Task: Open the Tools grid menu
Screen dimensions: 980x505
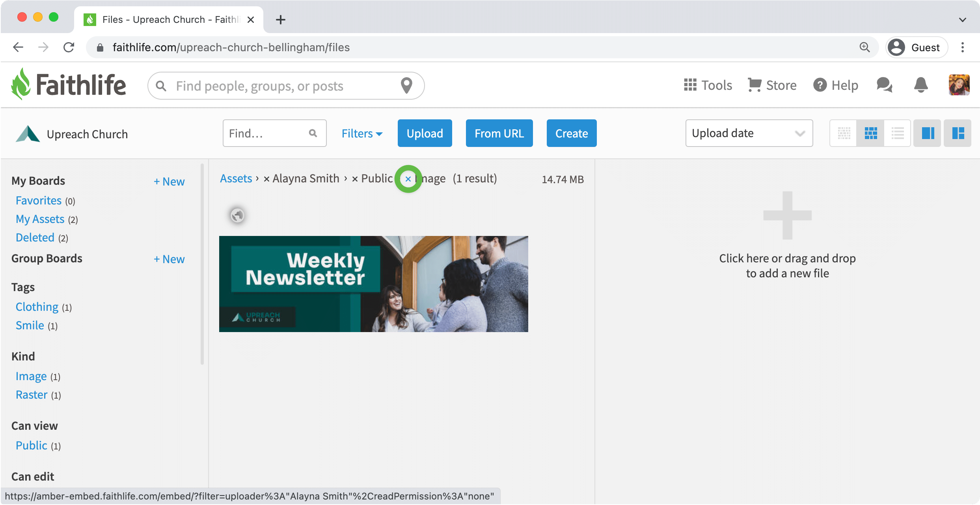Action: (708, 85)
